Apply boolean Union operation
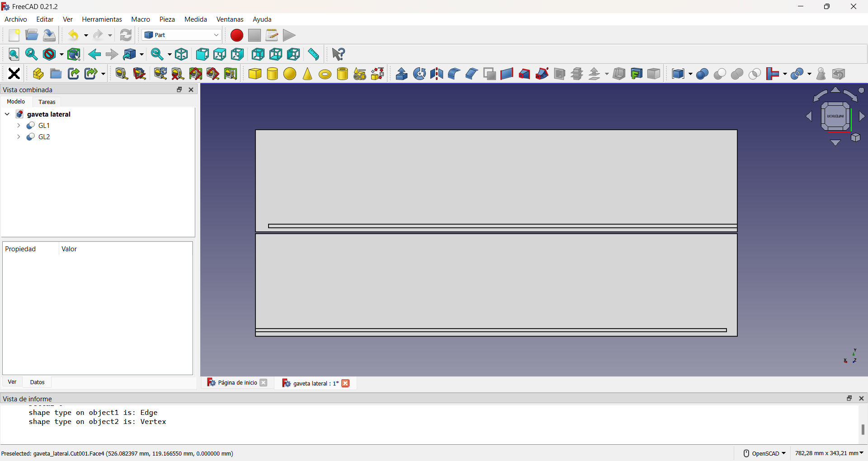The image size is (868, 461). [737, 74]
